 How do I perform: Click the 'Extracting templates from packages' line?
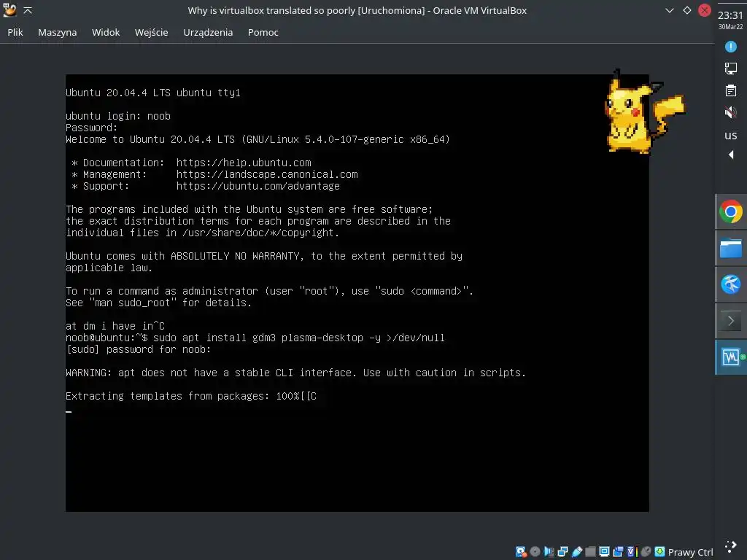point(190,396)
